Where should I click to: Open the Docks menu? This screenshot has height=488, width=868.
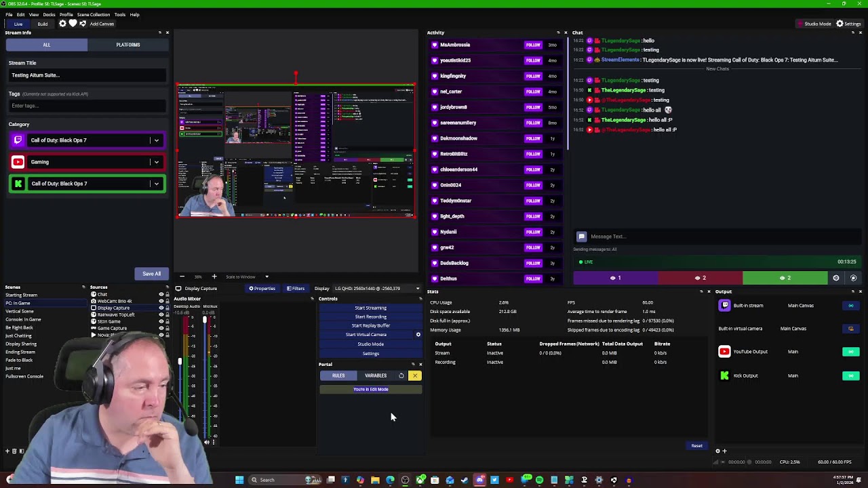[x=49, y=14]
